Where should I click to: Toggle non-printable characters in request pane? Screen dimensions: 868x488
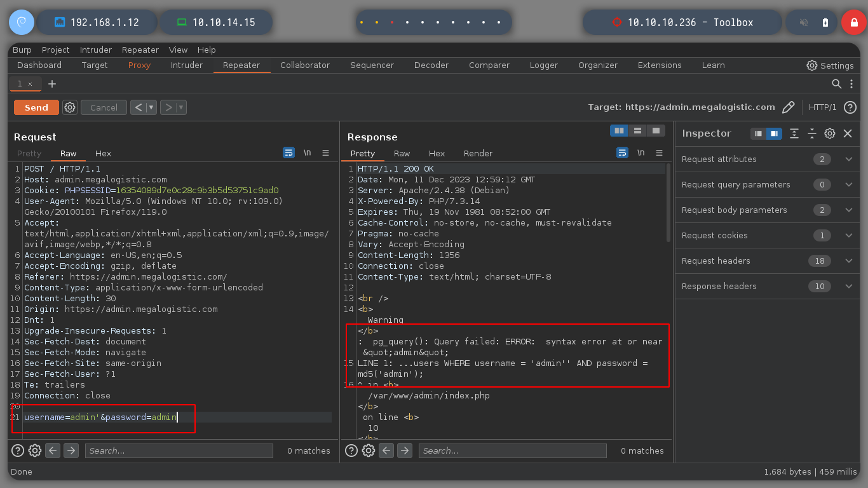(308, 153)
